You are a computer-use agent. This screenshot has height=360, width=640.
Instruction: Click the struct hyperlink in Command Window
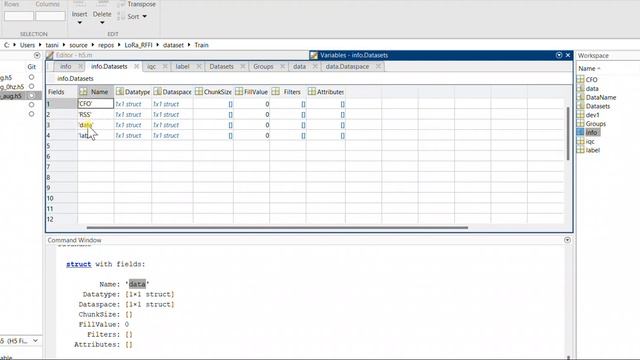79,264
